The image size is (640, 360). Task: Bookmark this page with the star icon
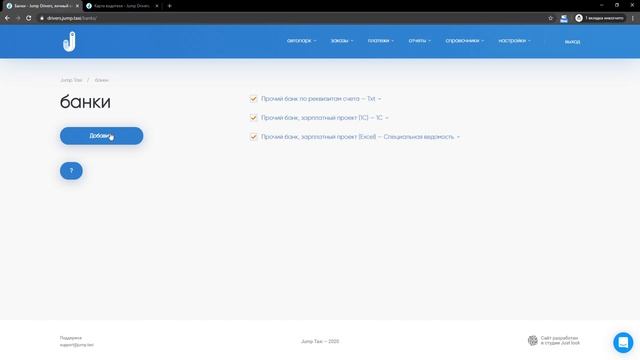[550, 18]
